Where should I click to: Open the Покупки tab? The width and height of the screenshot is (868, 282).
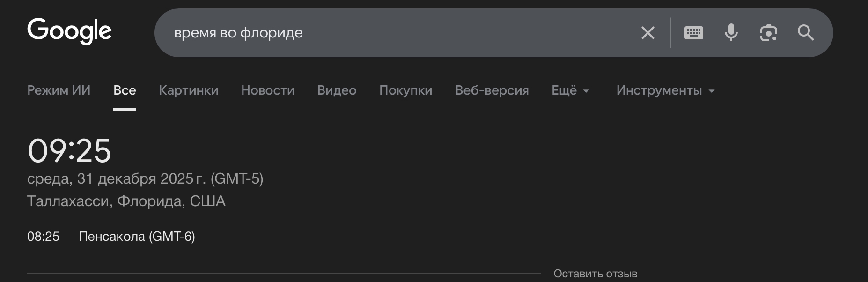[x=405, y=90]
